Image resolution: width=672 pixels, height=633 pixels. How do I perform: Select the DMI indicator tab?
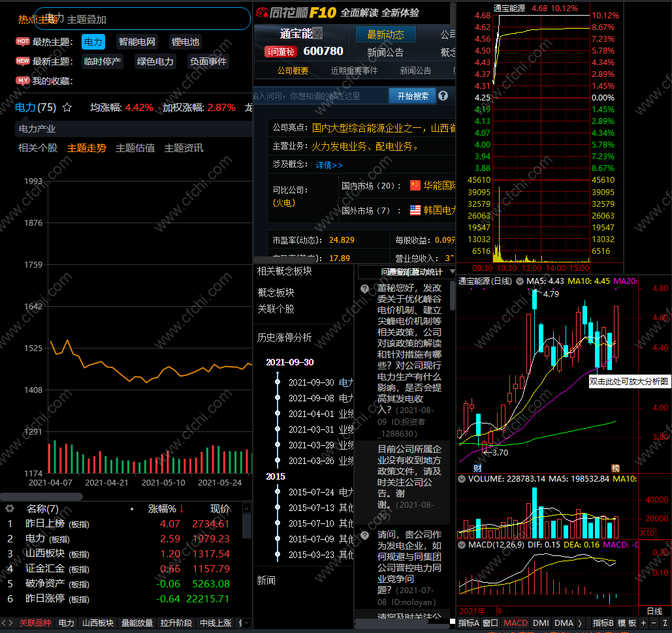coord(541,623)
